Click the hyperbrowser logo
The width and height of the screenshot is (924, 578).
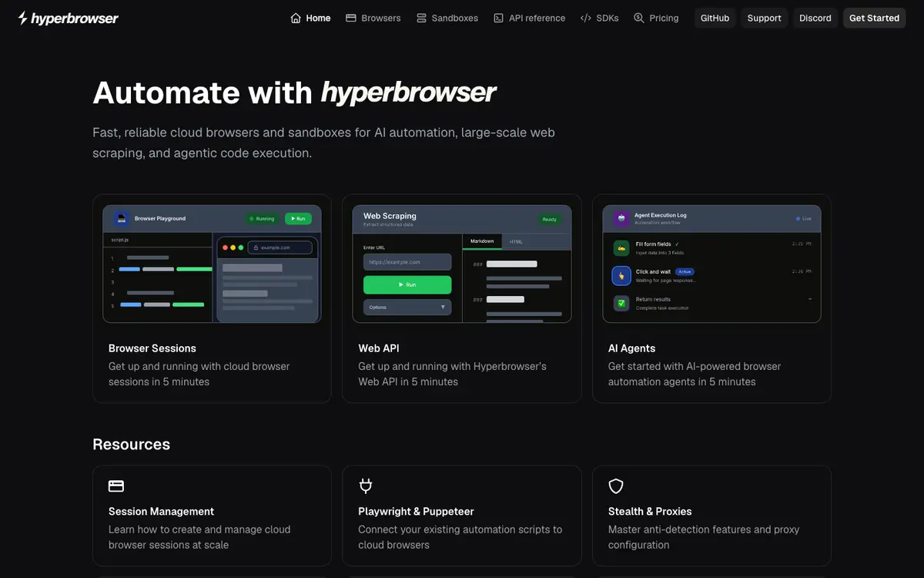68,18
